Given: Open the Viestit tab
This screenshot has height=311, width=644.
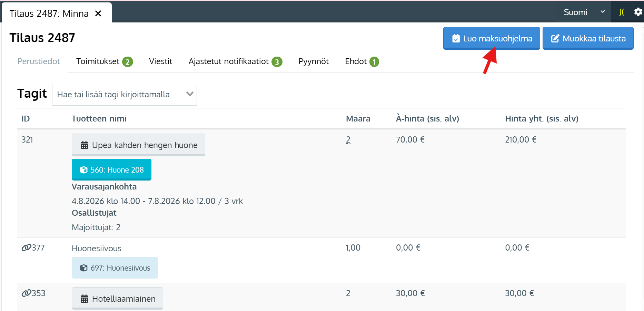Looking at the screenshot, I should (x=161, y=61).
